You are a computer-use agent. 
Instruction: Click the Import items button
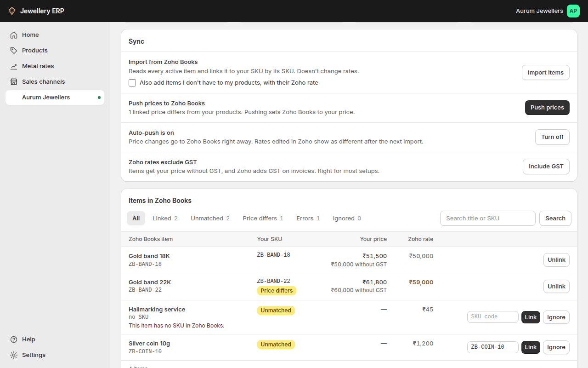pyautogui.click(x=546, y=73)
